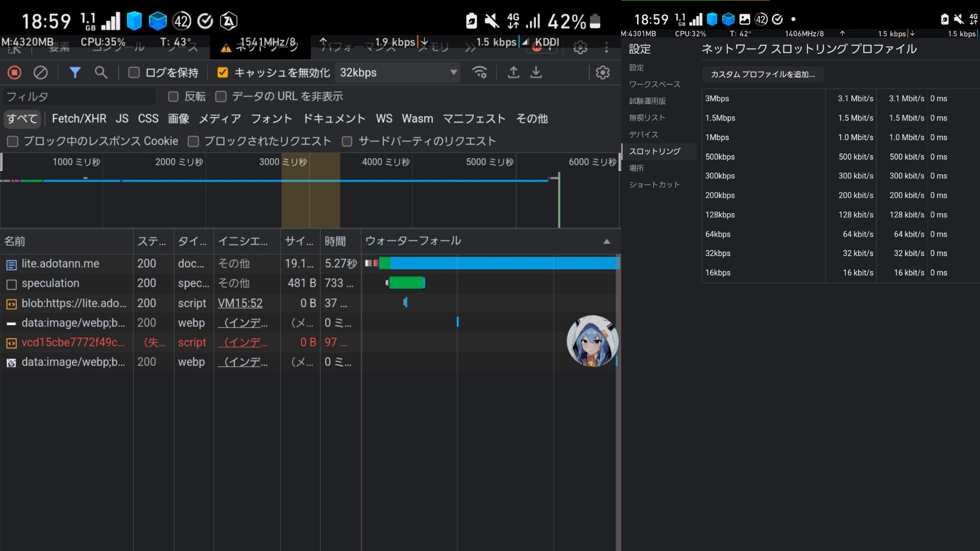
Task: Export HAR file download icon
Action: click(536, 72)
